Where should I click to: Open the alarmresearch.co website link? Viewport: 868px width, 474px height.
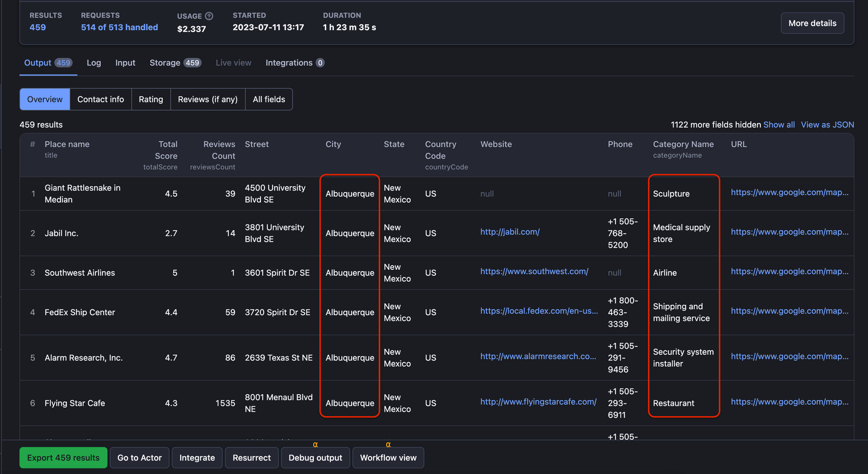pyautogui.click(x=538, y=356)
